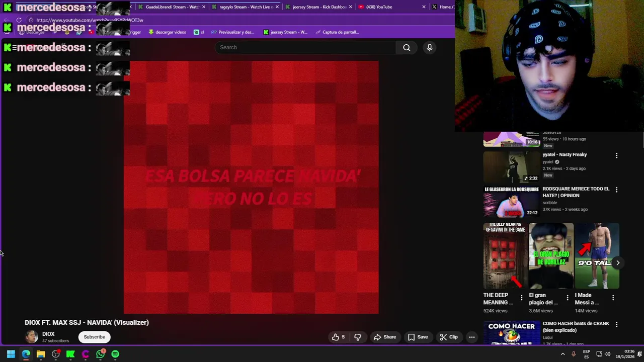This screenshot has width=644, height=362.
Task: Open options menu for El gran plagio short
Action: tap(568, 298)
